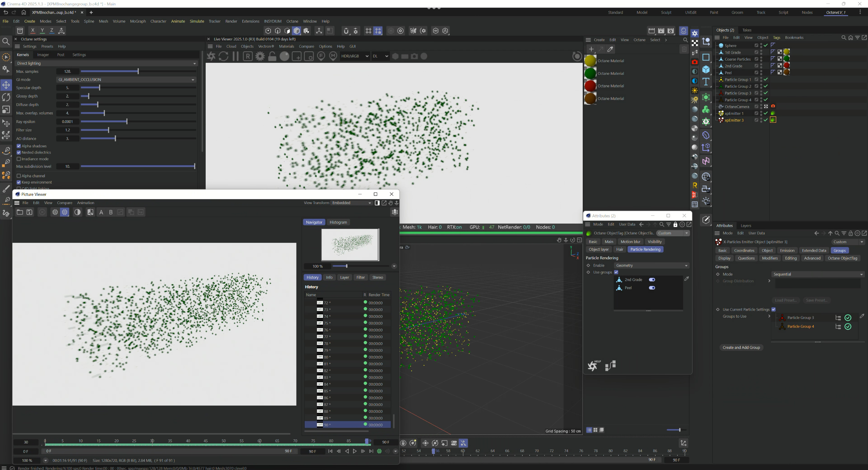Adjust the Max. samples slider
The image size is (868, 470).
(138, 71)
